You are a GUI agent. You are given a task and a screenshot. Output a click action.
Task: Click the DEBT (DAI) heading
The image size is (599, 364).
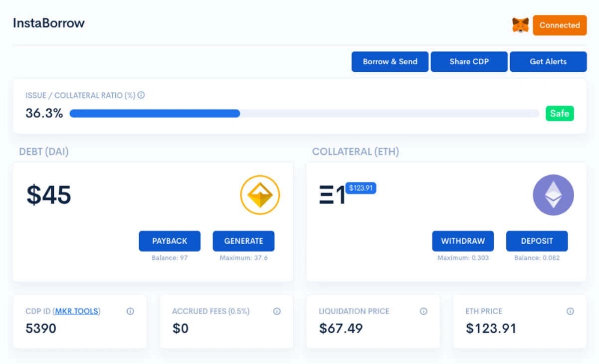point(44,152)
